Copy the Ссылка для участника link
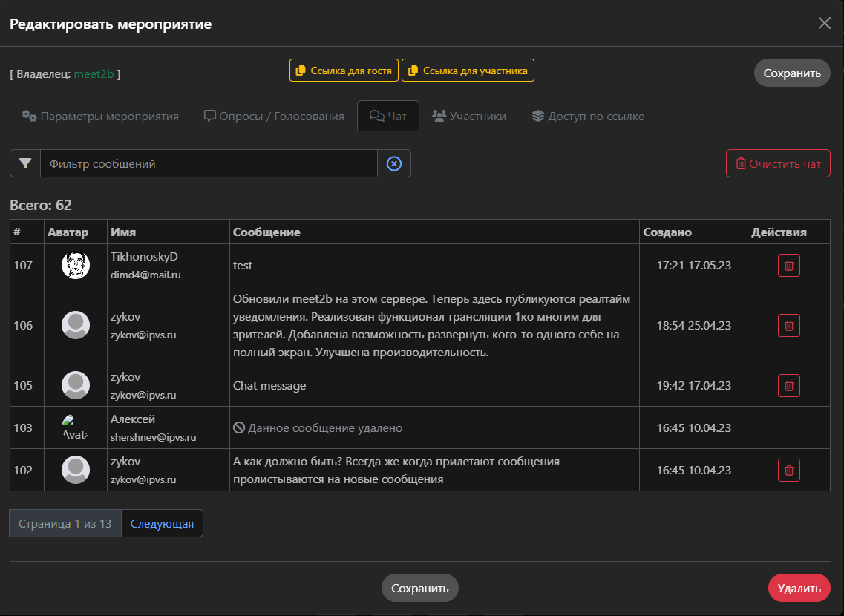The image size is (844, 616). click(468, 71)
